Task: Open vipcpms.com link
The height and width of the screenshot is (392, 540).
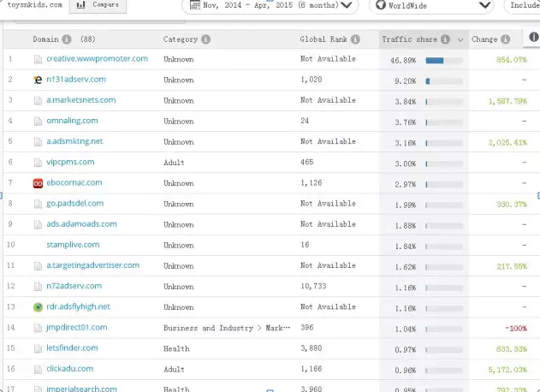Action: [x=70, y=162]
